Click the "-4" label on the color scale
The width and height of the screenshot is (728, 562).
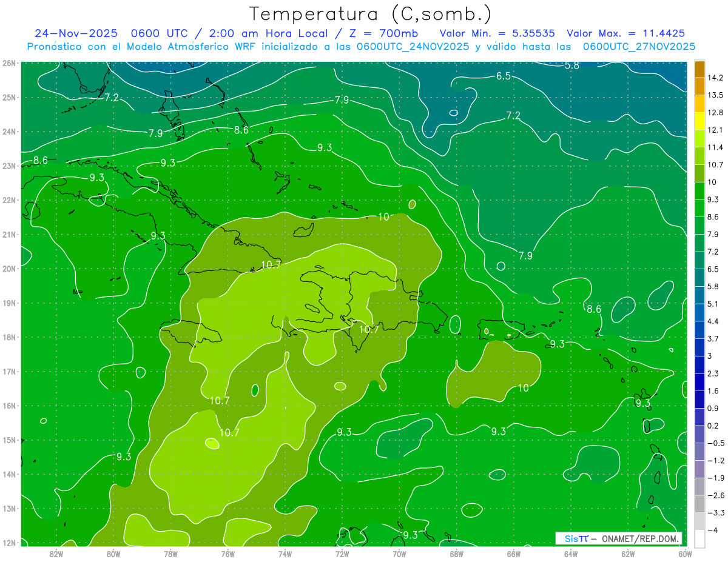[712, 530]
